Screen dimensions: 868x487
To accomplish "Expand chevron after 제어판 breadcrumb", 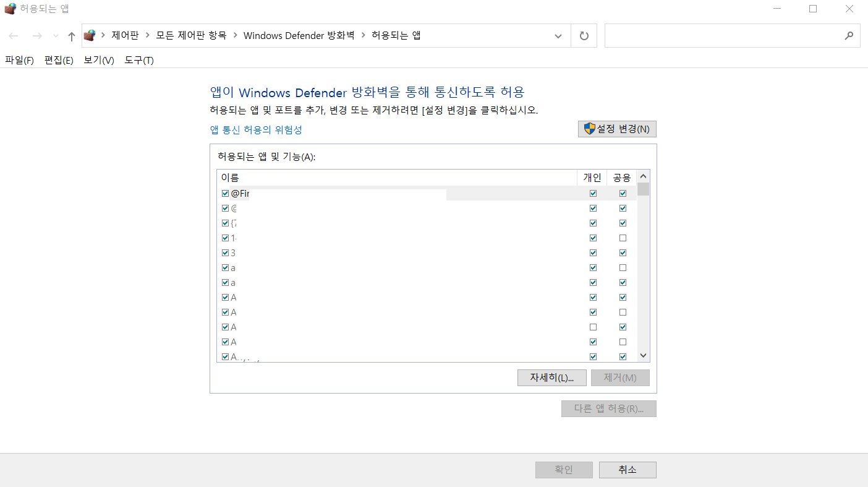I will coord(148,36).
